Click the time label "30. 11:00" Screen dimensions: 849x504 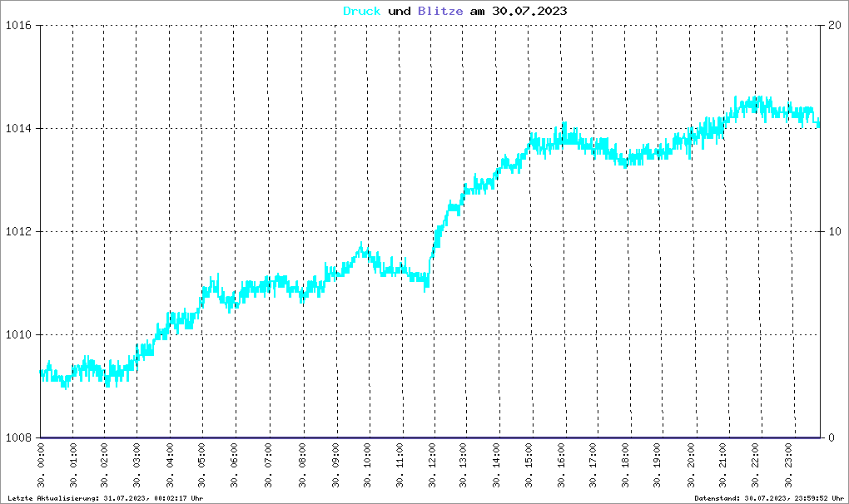click(x=400, y=465)
